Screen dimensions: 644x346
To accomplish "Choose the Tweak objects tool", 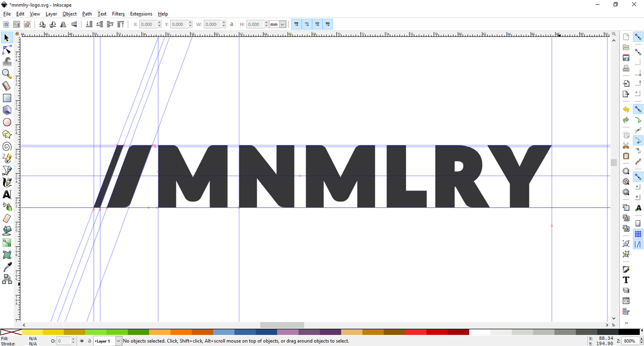I will [x=7, y=62].
